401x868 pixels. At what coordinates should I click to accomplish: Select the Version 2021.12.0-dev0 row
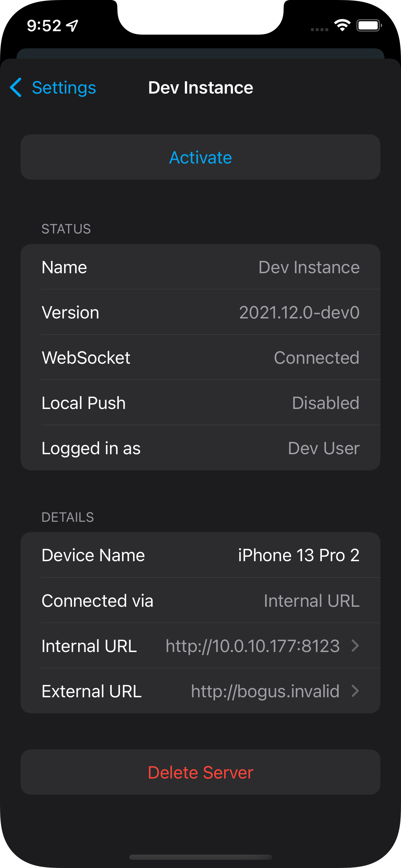200,312
